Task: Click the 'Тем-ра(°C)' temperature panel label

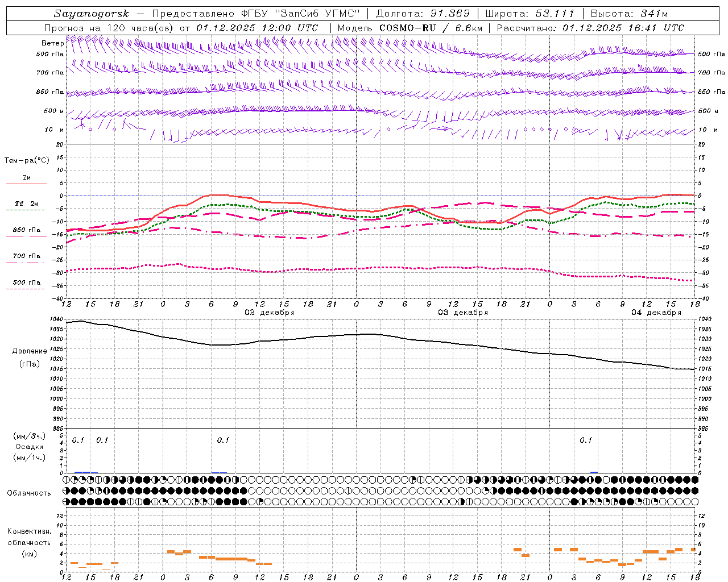Action: tap(27, 161)
